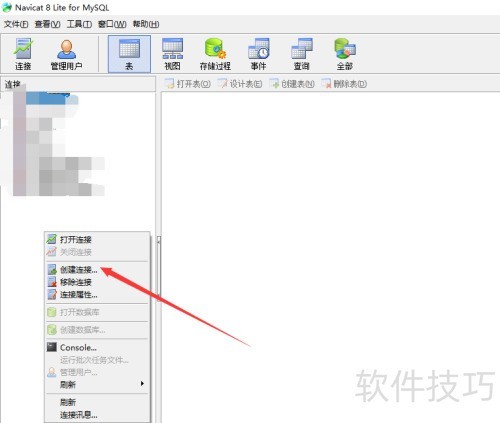This screenshot has width=500, height=423.
Task: Click 创建表 create table button
Action: coord(292,84)
